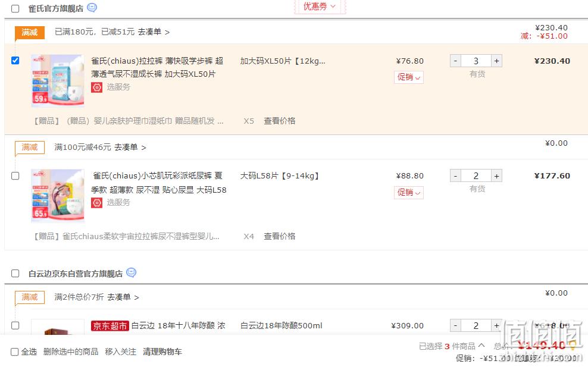Select all items from 雀氏官方旗舰店
Image resolution: width=588 pixels, height=367 pixels.
pos(15,8)
